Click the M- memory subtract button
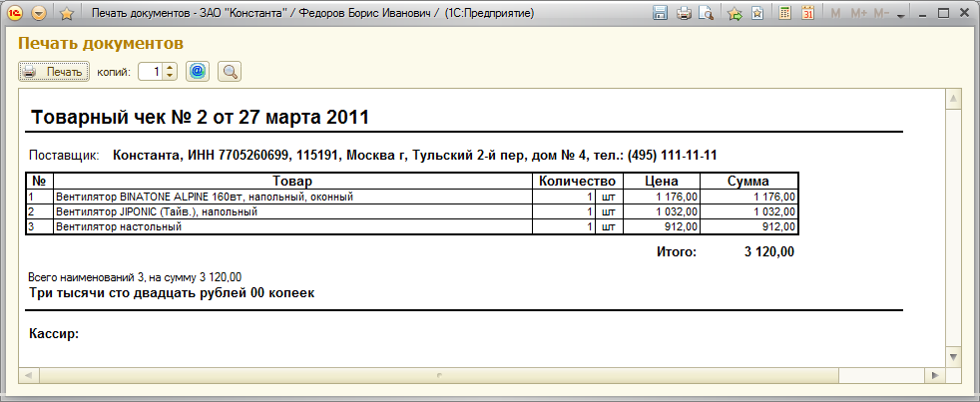The width and height of the screenshot is (980, 402). pos(882,13)
